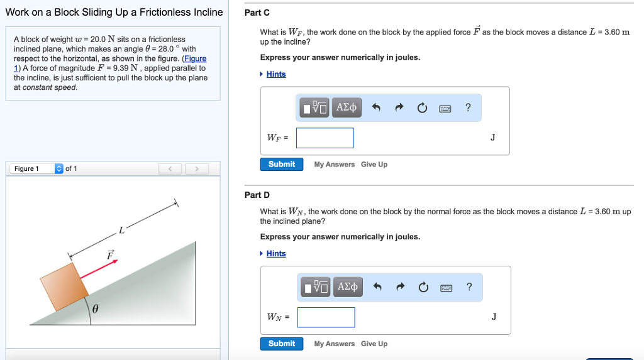The width and height of the screenshot is (644, 360).
Task: Submit the Part C answer
Action: [x=281, y=164]
